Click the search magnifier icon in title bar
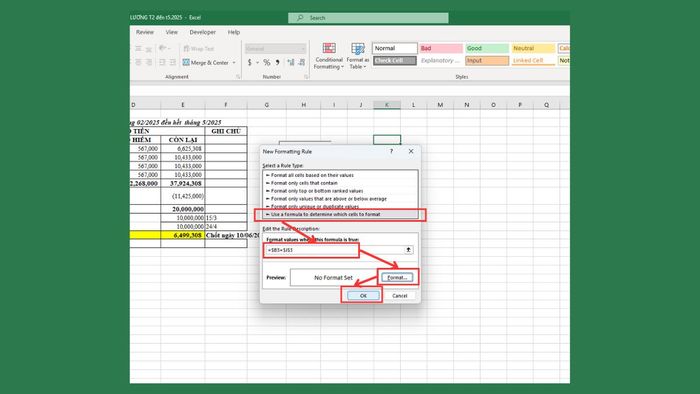700x394 pixels. point(300,18)
